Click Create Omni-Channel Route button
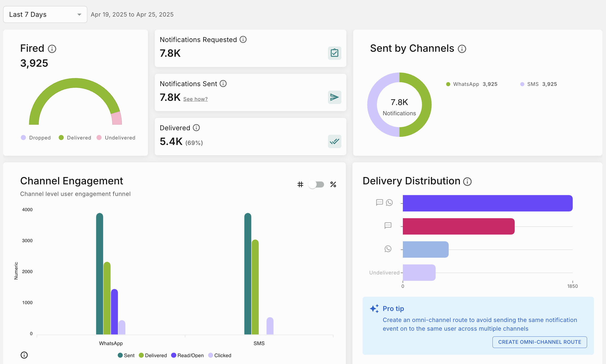This screenshot has height=364, width=606. tap(540, 342)
